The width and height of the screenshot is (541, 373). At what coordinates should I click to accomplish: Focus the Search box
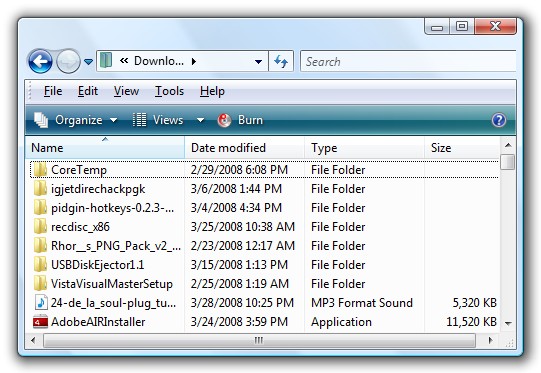pos(408,61)
